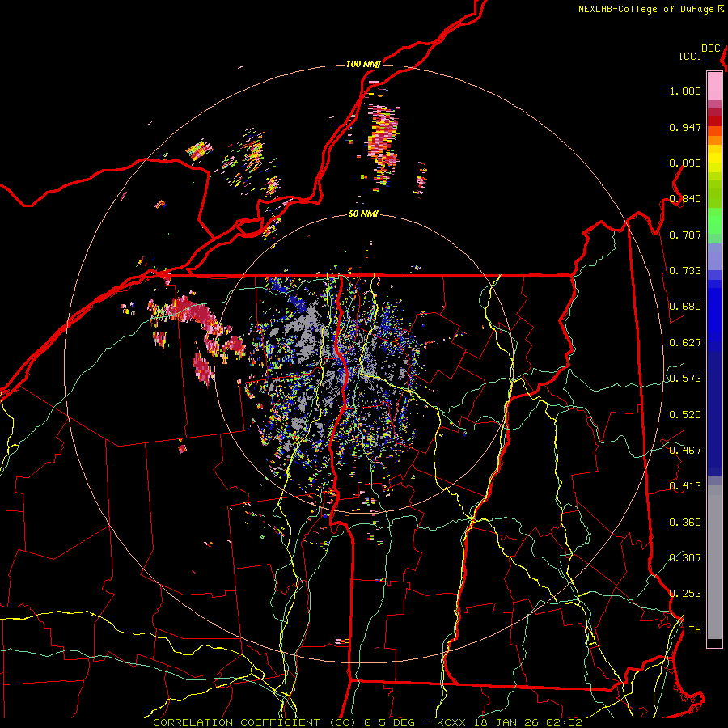Click the 50 NMI range ring label

363,214
